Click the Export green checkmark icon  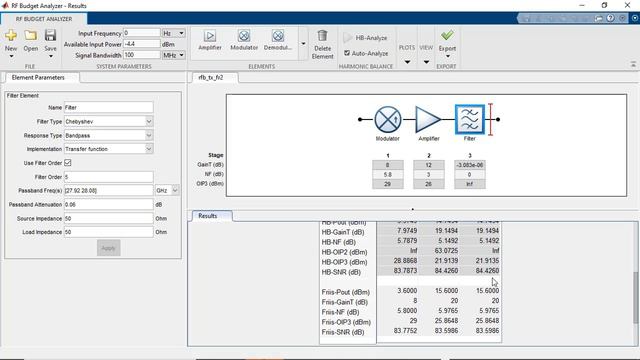447,36
